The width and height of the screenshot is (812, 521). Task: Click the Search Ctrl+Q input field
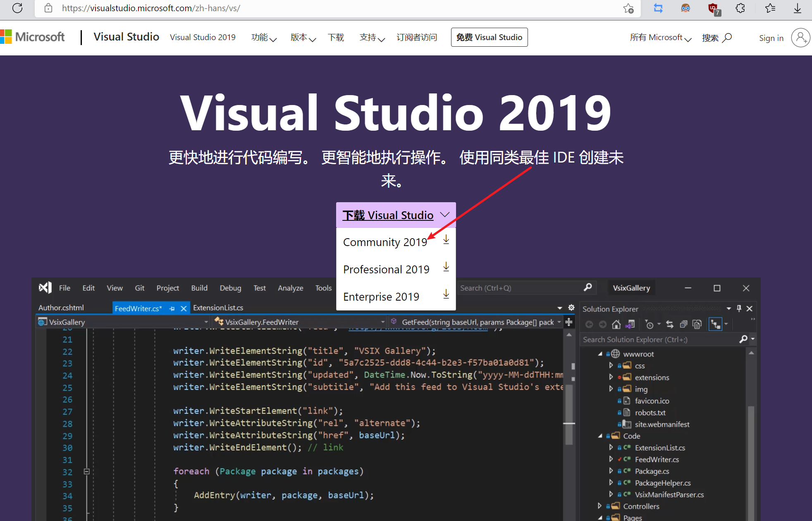(521, 287)
